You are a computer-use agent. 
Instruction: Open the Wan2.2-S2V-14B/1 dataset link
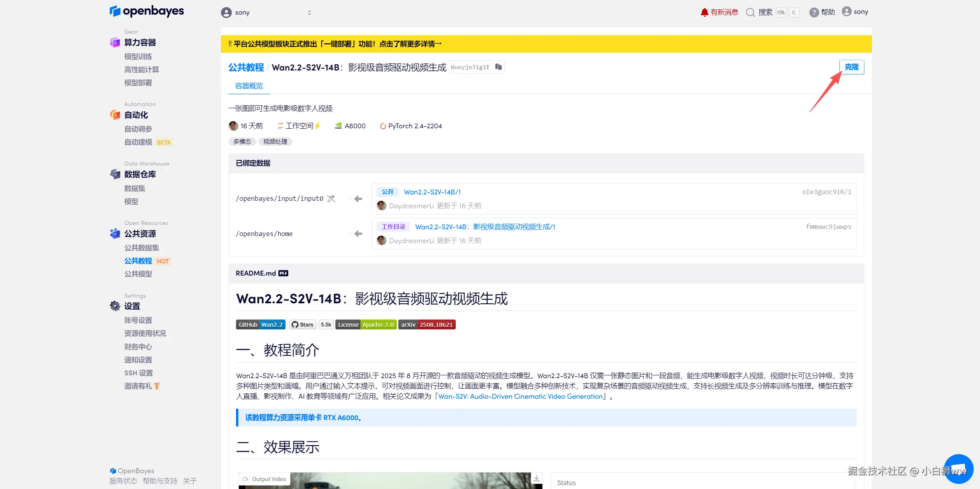(x=432, y=192)
